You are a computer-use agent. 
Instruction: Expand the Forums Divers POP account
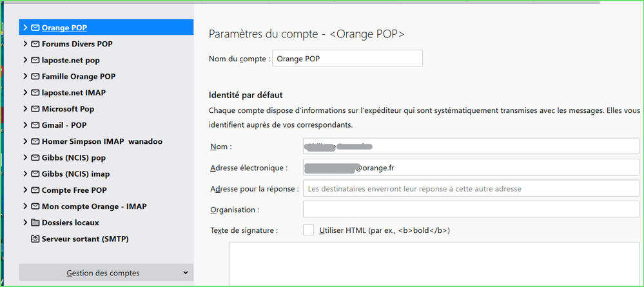pyautogui.click(x=25, y=44)
